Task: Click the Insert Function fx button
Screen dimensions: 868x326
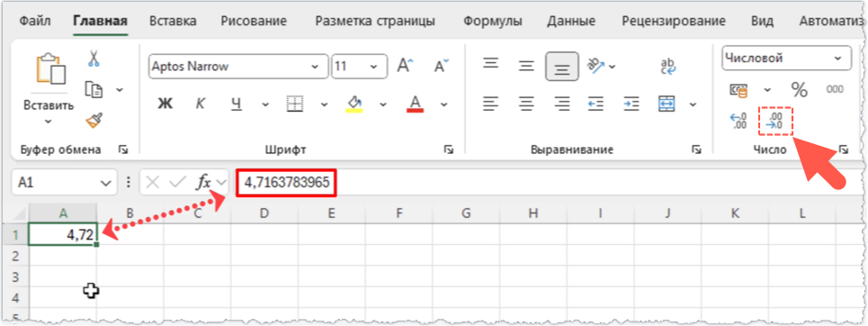Action: 204,182
